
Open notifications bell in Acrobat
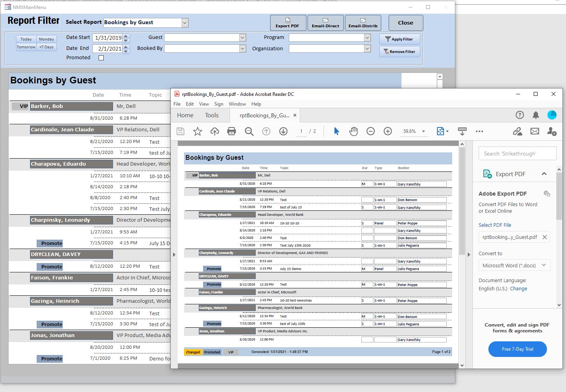(536, 115)
